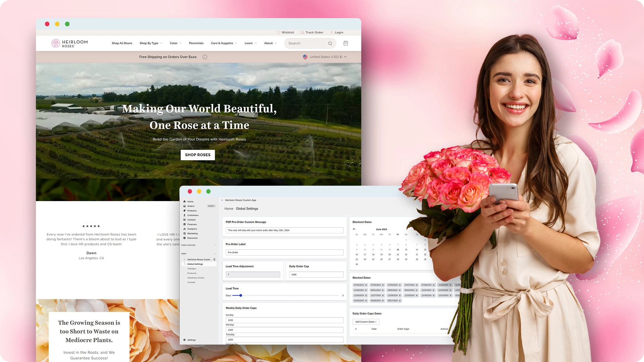Click the free shipping info icon
644x362 pixels.
click(x=205, y=57)
